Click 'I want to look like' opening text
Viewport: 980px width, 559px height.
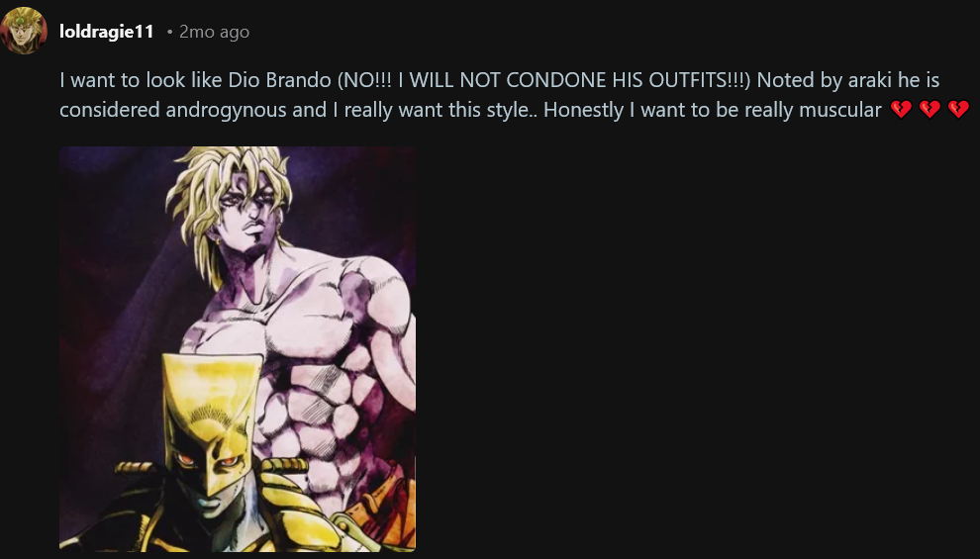[142, 80]
